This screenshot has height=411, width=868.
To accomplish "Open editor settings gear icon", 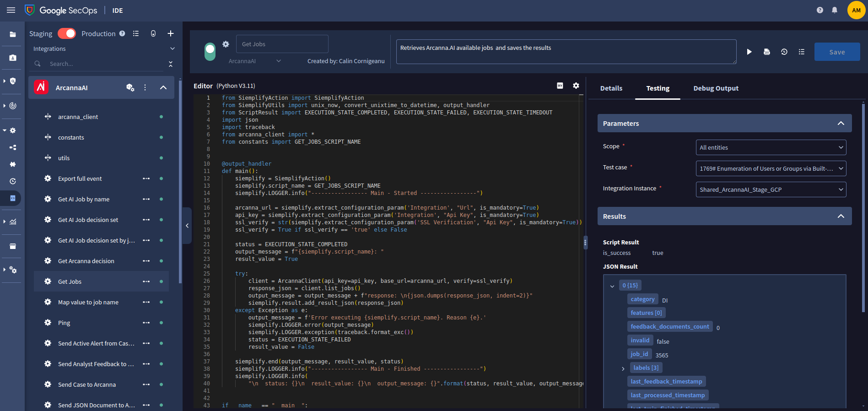I will click(576, 86).
